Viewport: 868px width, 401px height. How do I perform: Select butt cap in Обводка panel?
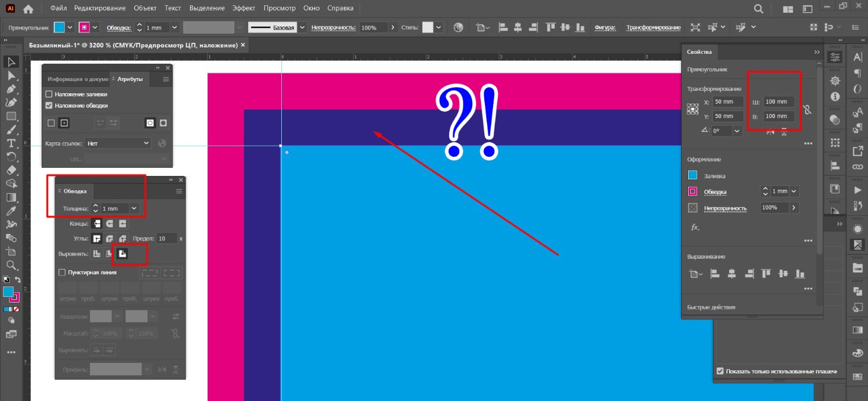(x=97, y=223)
